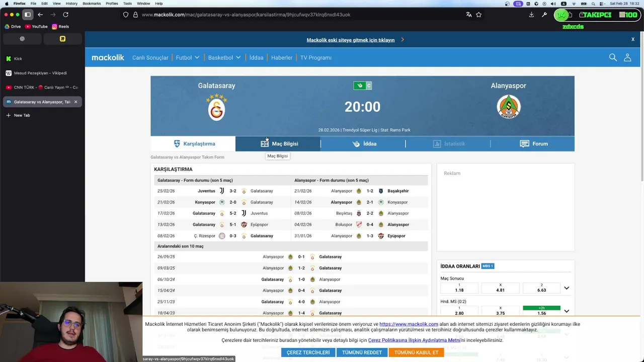Open the Bookmarks menu in menu bar
The height and width of the screenshot is (362, 644).
pyautogui.click(x=92, y=4)
